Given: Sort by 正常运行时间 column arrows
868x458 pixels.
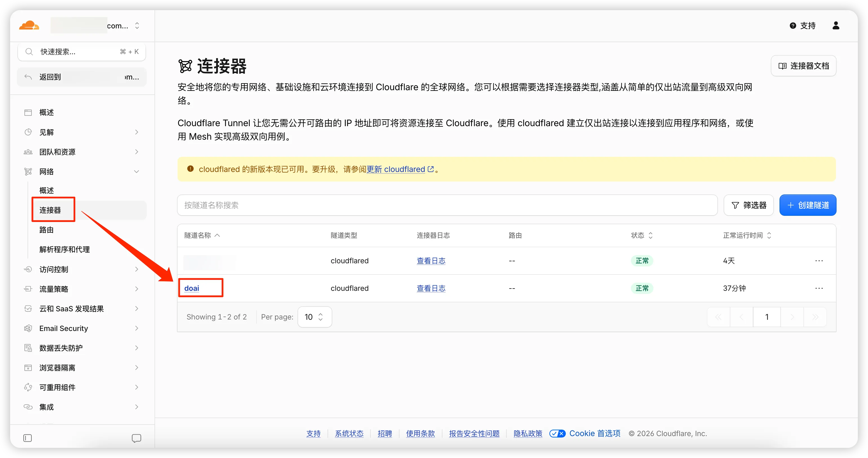Looking at the screenshot, I should (x=769, y=235).
